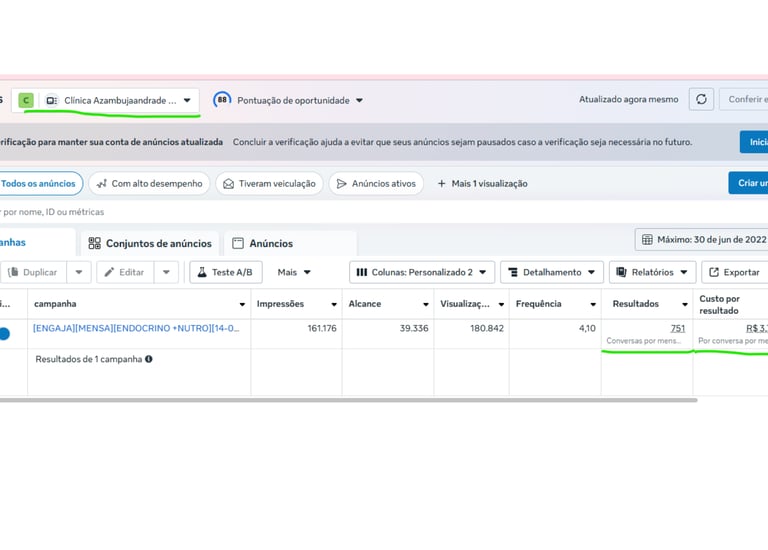Toggle the campaign on/off switch
This screenshot has width=768, height=550.
coord(4,334)
